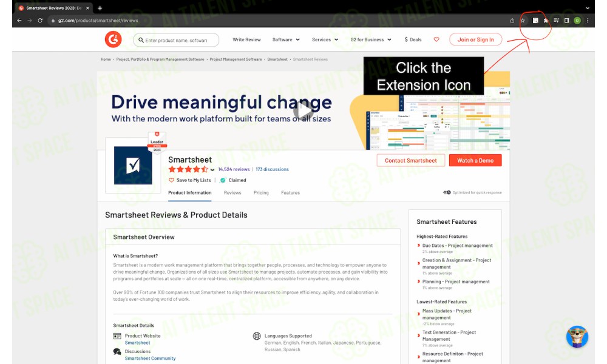Click the browser address bar URL
This screenshot has width=607, height=364.
(98, 21)
